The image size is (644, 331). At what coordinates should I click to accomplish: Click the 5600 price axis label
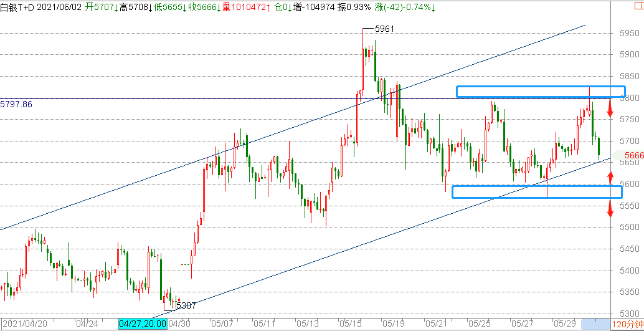click(x=629, y=184)
